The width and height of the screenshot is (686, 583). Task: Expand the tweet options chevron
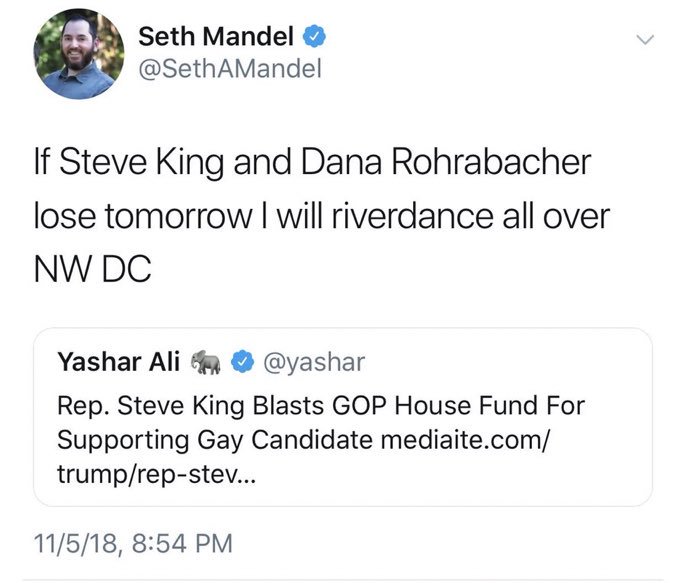coord(645,40)
